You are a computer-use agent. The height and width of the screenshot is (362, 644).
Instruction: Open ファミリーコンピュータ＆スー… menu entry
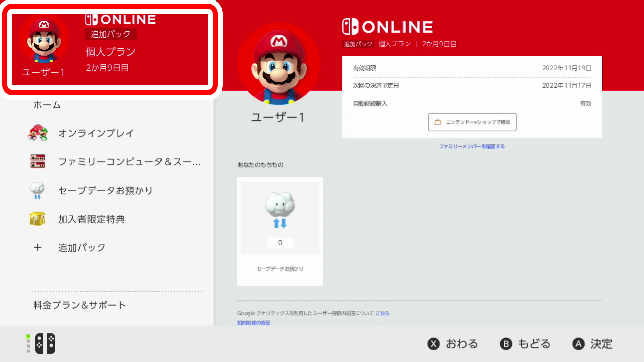(x=130, y=162)
